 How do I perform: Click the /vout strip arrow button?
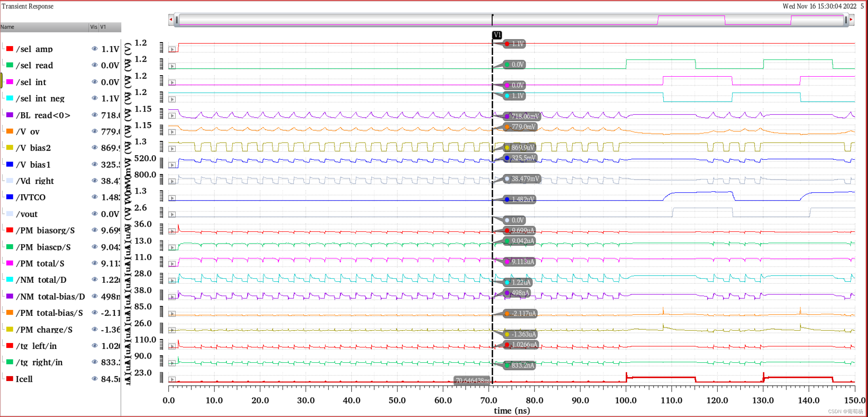coord(172,214)
